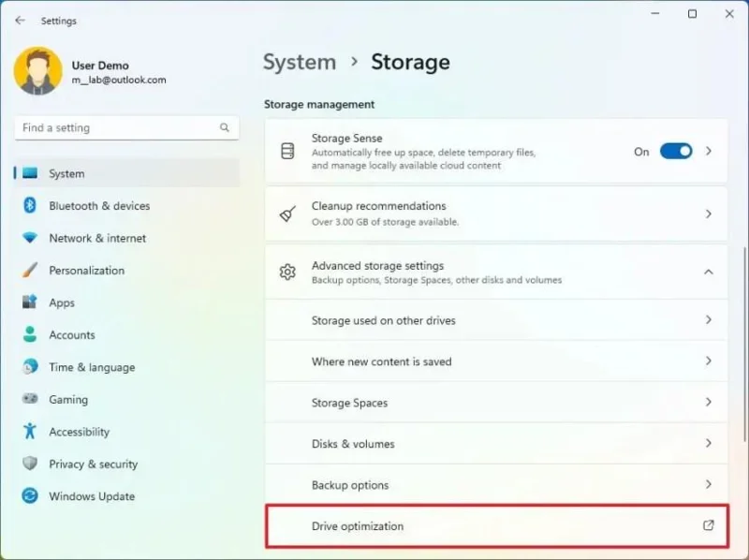Image resolution: width=749 pixels, height=560 pixels.
Task: Open Personalization paintbrush icon
Action: point(30,270)
